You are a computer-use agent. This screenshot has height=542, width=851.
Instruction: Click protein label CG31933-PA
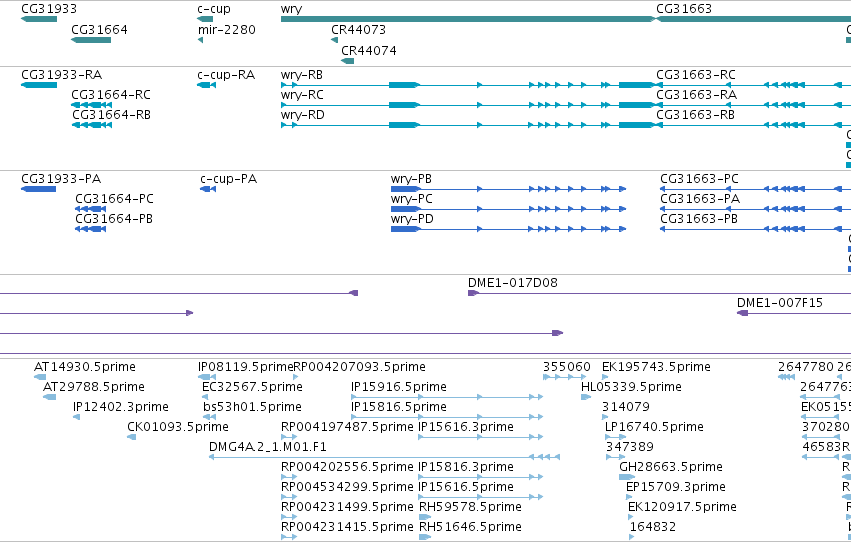(x=61, y=179)
